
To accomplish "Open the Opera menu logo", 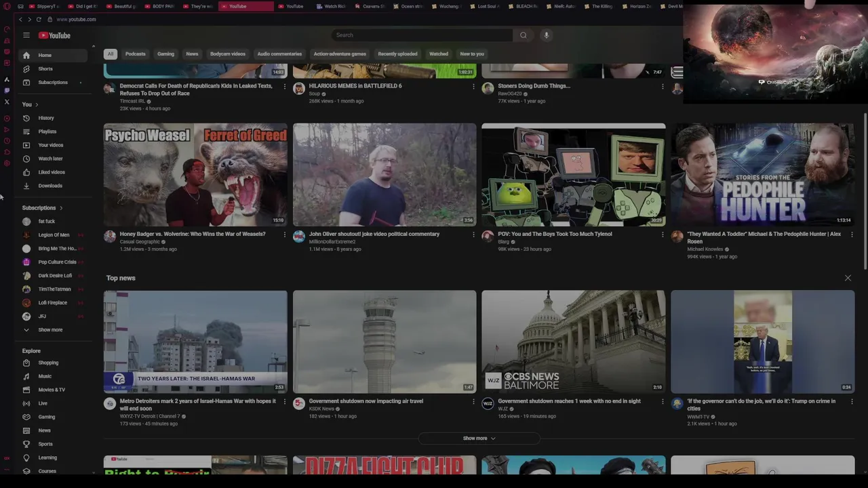I will click(7, 6).
